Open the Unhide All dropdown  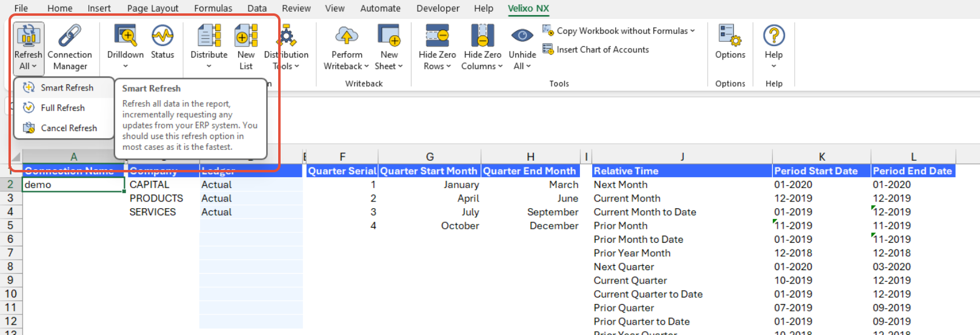click(x=528, y=66)
